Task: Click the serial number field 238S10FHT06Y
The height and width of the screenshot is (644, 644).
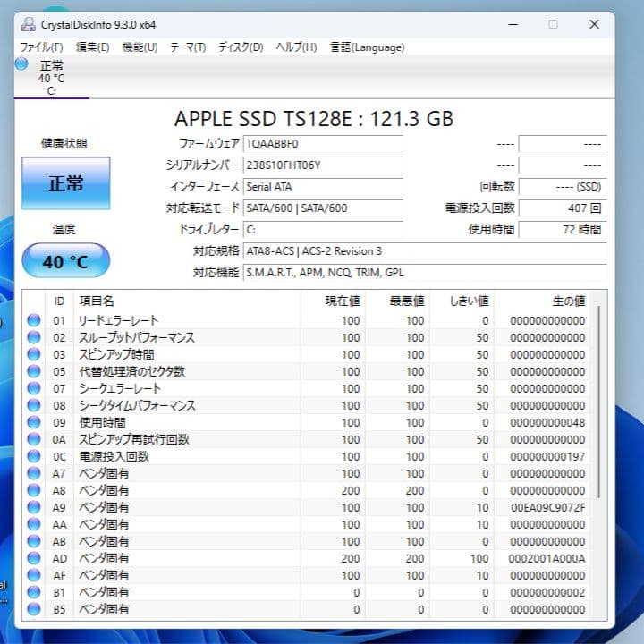Action: [323, 165]
